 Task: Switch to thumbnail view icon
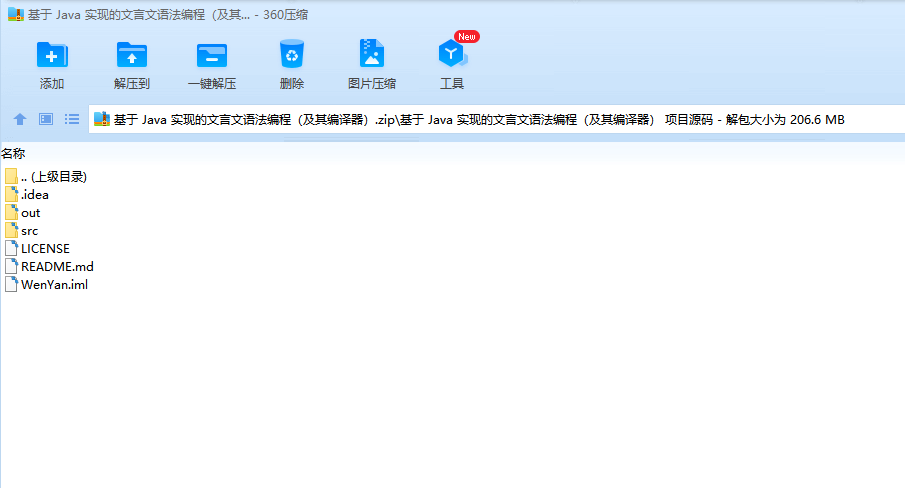(46, 119)
